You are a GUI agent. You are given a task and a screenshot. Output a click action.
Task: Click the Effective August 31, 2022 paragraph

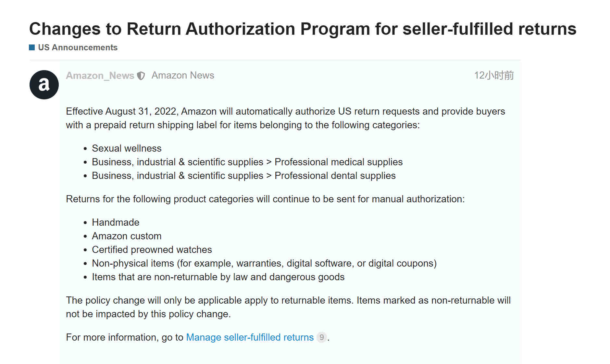285,118
